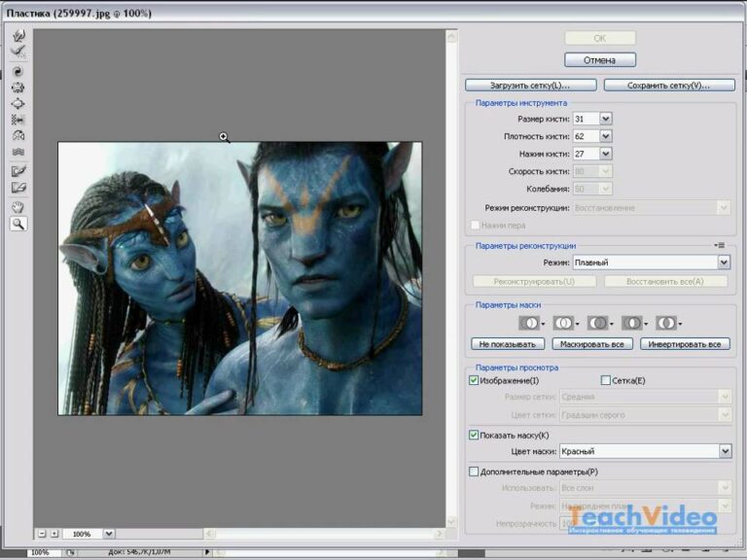This screenshot has height=560, width=747.
Task: Click the first mask option icon (replace selection)
Action: click(529, 323)
